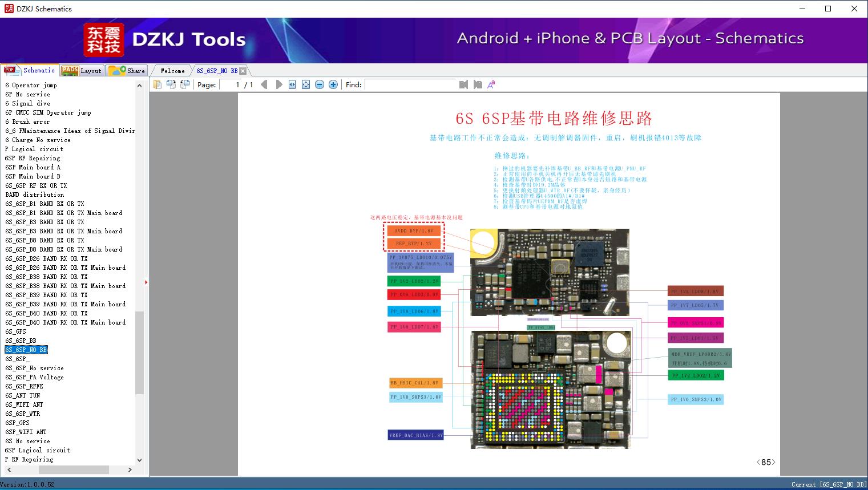
Task: Select 'P Logical circuit' item
Action: 34,149
